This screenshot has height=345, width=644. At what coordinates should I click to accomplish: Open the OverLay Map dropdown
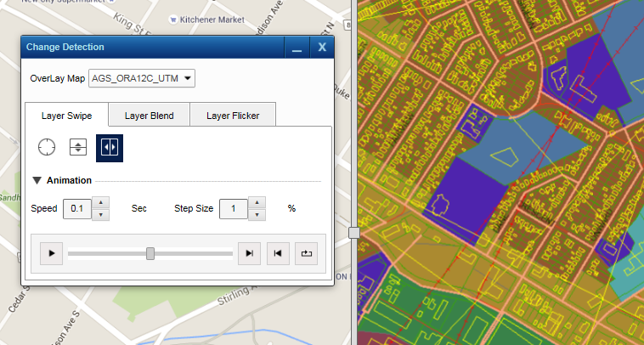(x=142, y=78)
